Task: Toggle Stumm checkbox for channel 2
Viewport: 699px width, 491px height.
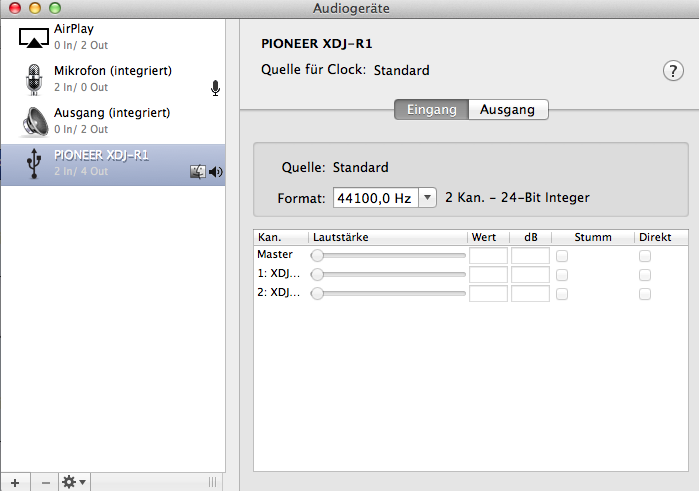Action: [x=562, y=293]
